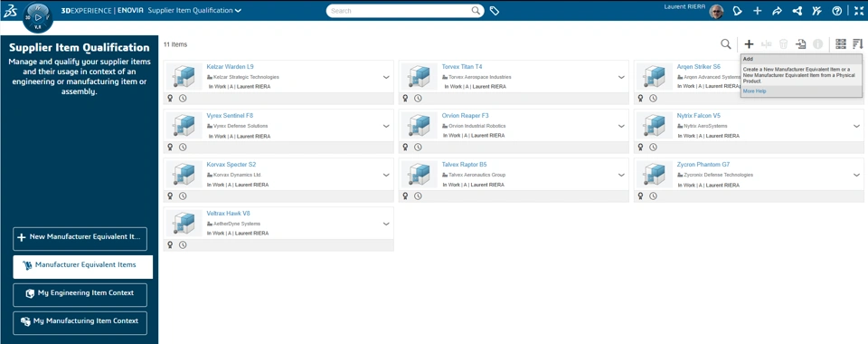Click badge icon under Veltrax Hawk V8

coord(170,244)
